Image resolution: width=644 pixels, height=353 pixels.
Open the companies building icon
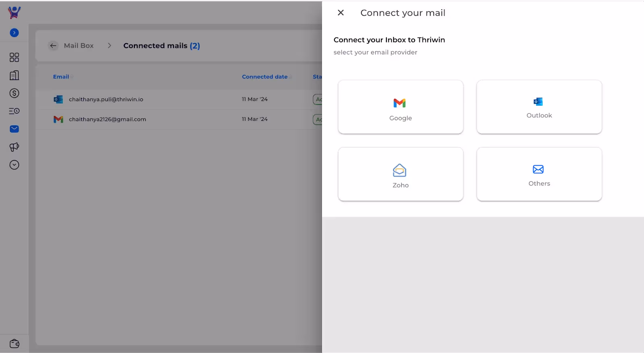click(14, 75)
